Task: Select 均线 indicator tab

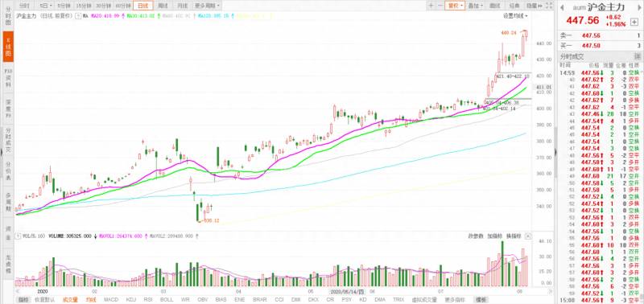Action: tap(90, 300)
